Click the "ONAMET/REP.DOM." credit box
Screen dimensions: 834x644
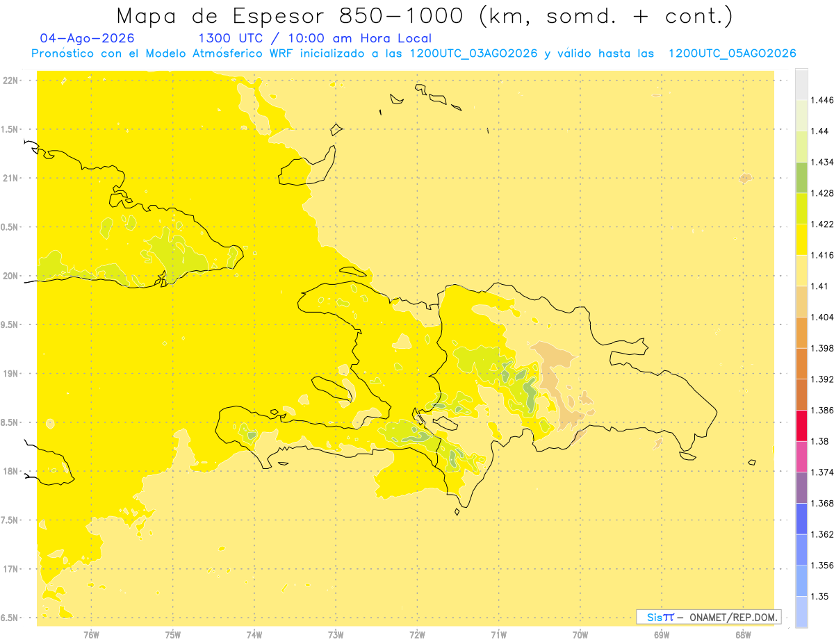[709, 617]
